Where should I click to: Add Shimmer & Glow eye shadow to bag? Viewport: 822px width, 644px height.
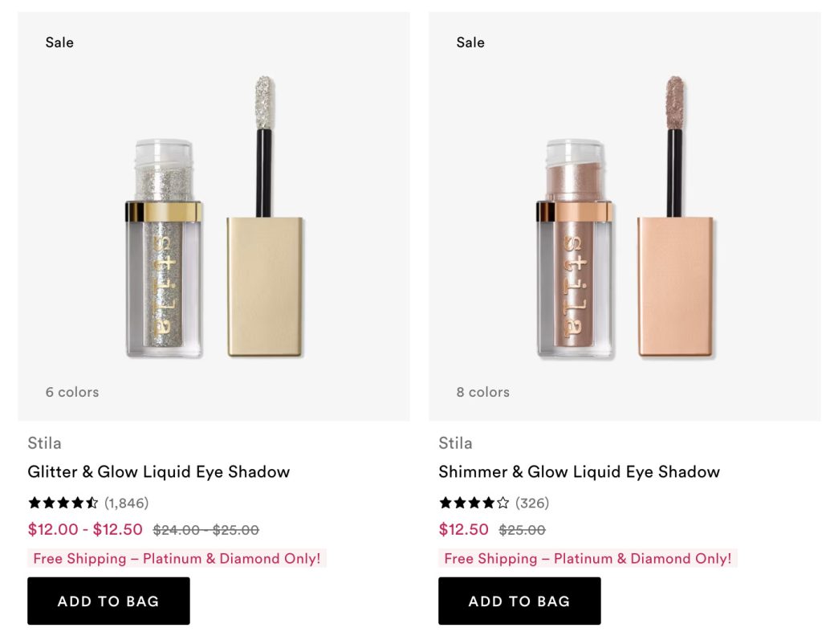[x=519, y=601]
